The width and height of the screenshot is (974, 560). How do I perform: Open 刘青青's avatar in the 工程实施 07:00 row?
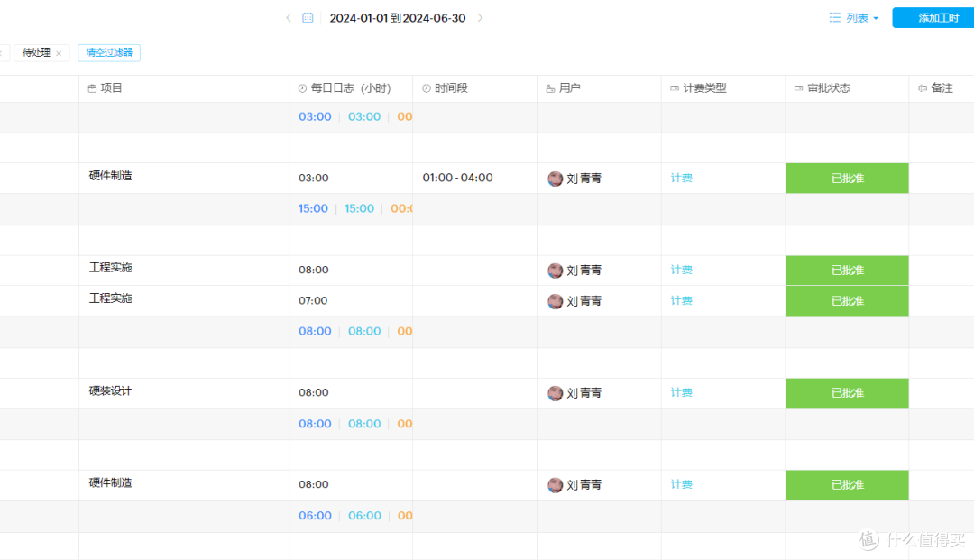(x=556, y=301)
